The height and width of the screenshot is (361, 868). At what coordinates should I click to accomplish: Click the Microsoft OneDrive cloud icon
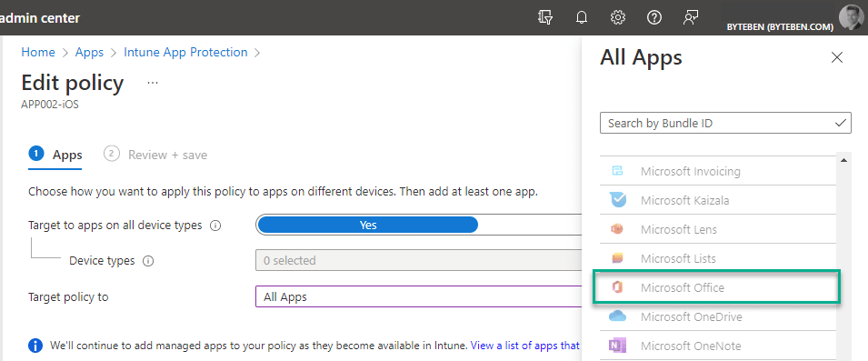tap(617, 316)
